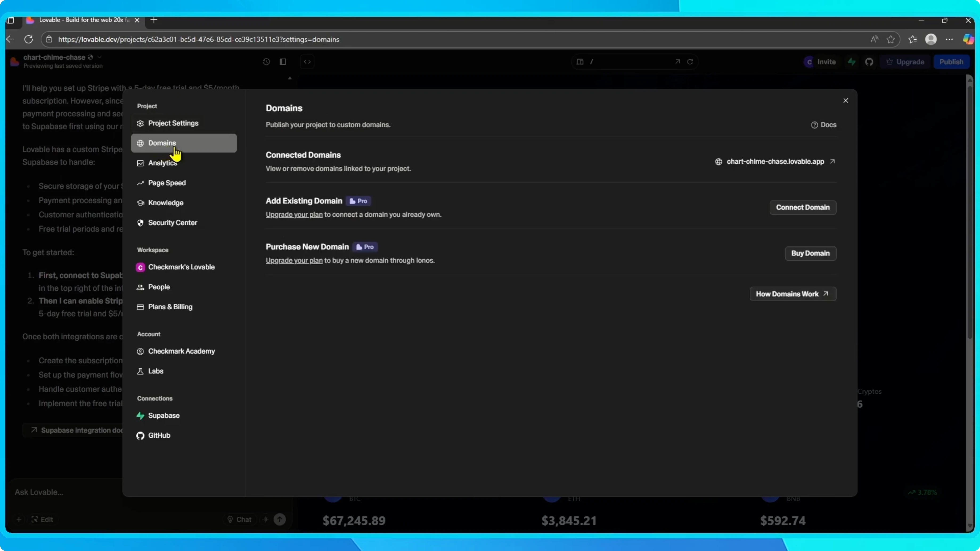
Task: Open GitHub icon in header
Action: pos(869,61)
